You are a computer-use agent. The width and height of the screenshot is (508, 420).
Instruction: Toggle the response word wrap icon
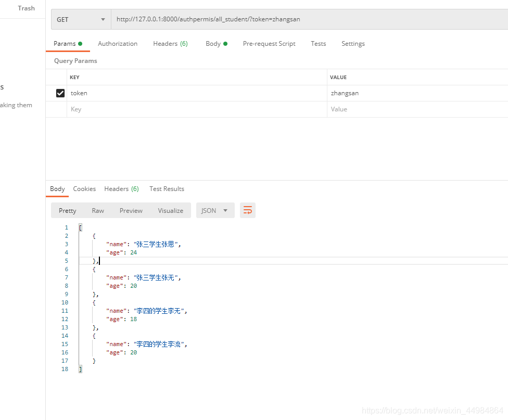tap(248, 210)
